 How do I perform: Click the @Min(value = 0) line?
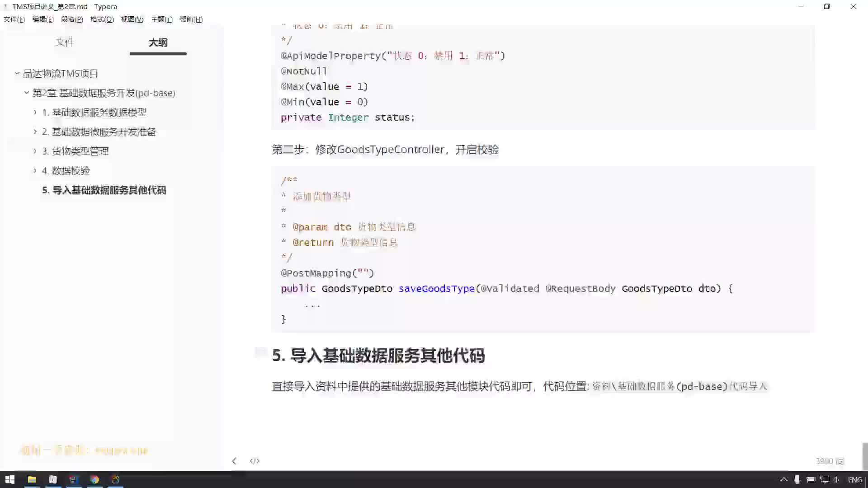click(324, 102)
